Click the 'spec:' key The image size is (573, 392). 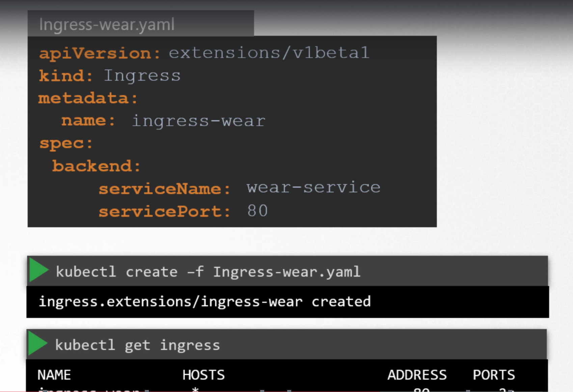click(66, 144)
